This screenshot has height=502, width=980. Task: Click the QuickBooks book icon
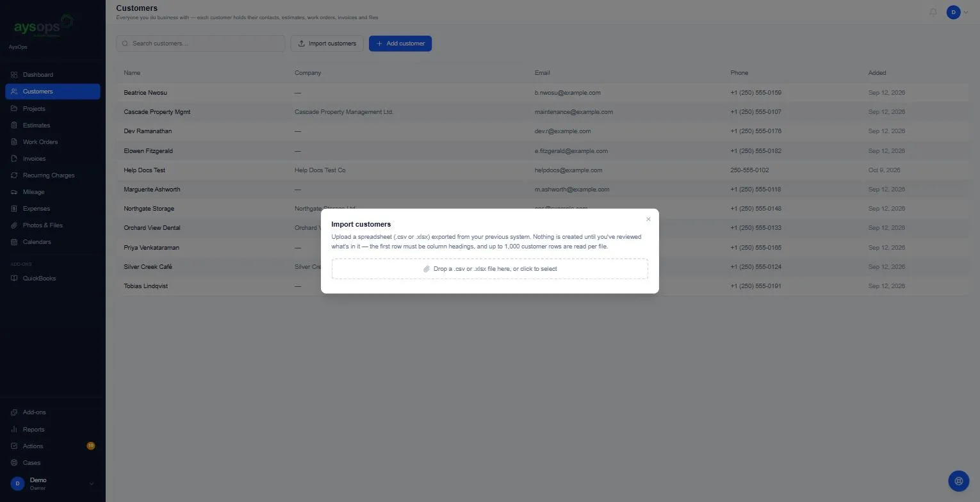click(14, 279)
